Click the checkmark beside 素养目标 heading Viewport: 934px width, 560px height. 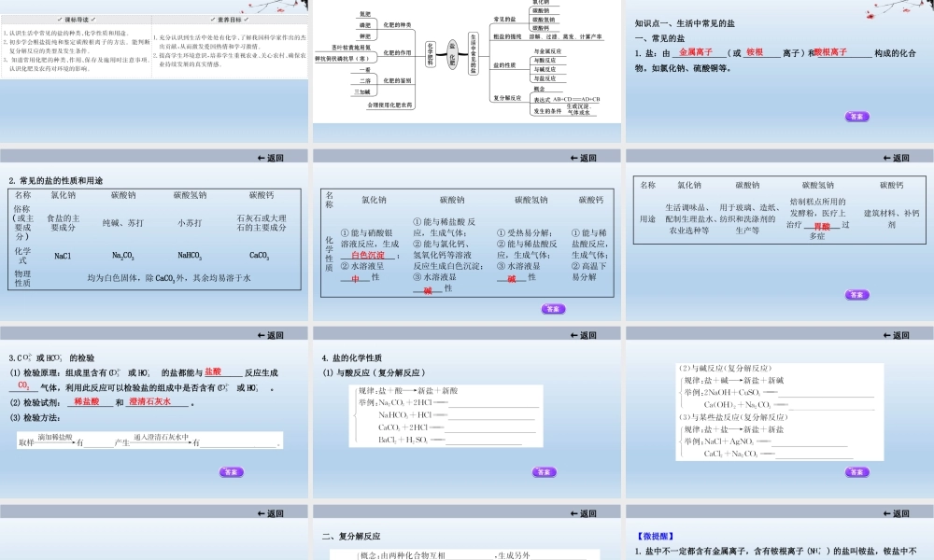212,20
